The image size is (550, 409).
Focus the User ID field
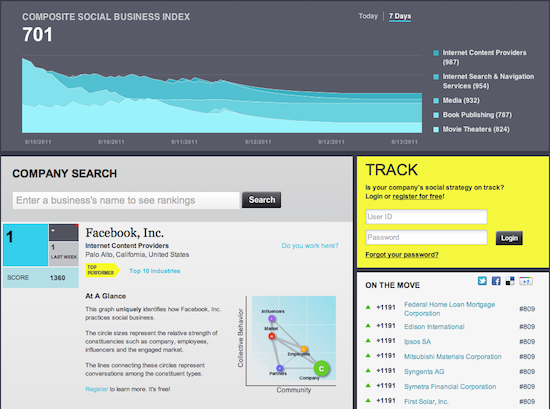point(426,217)
